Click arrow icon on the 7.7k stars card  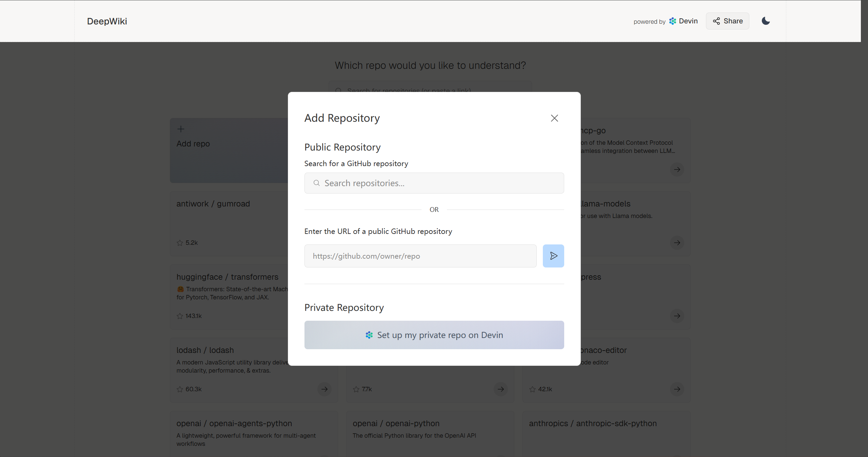pos(500,389)
